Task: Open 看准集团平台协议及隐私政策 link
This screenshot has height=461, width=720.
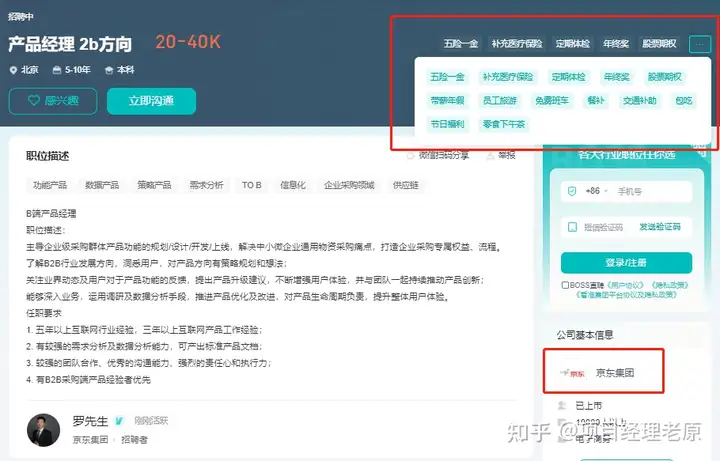Action: pos(626,294)
